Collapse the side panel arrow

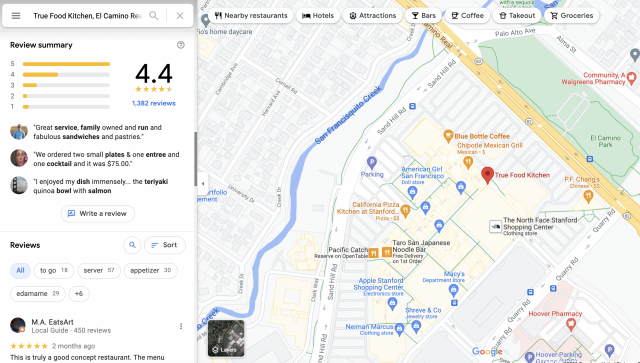[x=203, y=183]
